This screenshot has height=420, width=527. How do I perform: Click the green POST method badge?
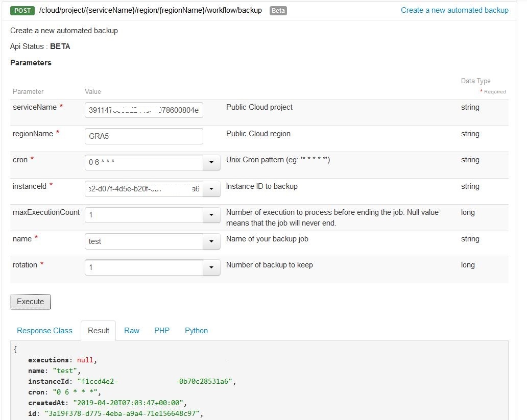(x=22, y=10)
